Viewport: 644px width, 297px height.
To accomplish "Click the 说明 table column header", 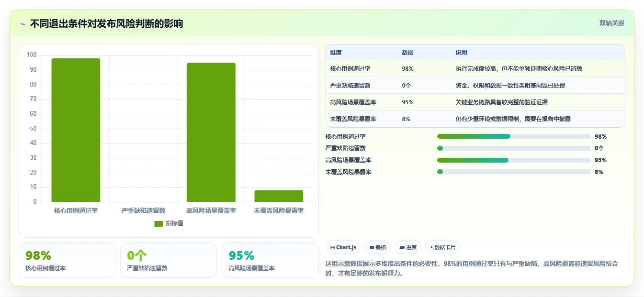I will coord(461,53).
